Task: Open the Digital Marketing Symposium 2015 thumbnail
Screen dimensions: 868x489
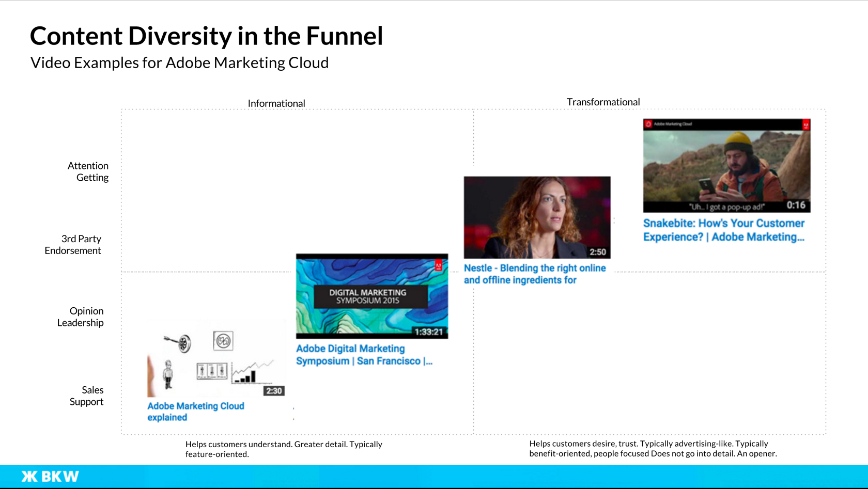Action: pyautogui.click(x=372, y=296)
